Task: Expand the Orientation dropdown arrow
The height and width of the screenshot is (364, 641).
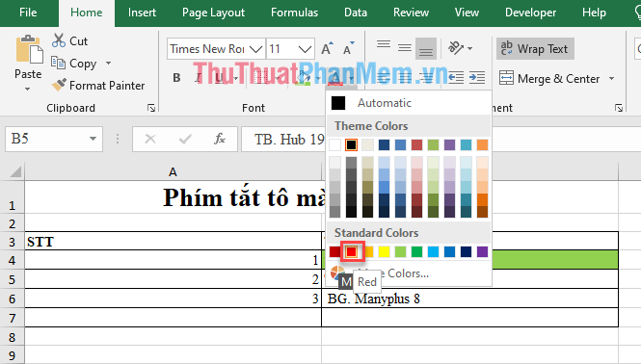Action: coord(470,48)
